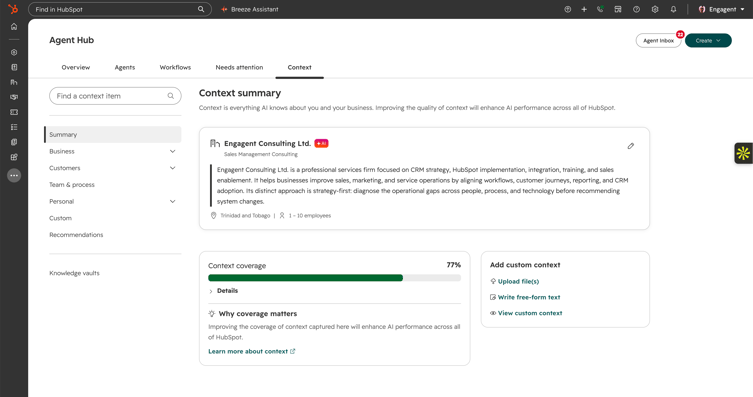Click the magnifier in context item search

170,96
